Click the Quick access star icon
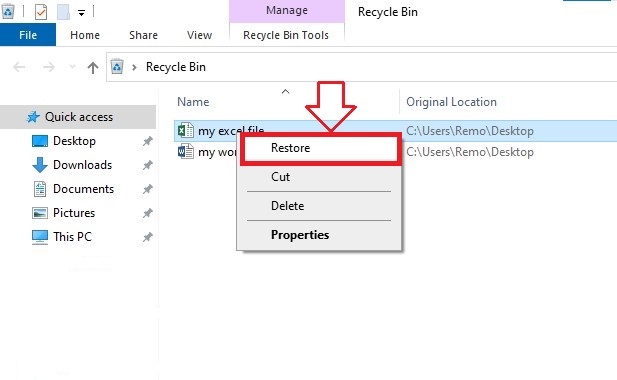 (x=33, y=117)
